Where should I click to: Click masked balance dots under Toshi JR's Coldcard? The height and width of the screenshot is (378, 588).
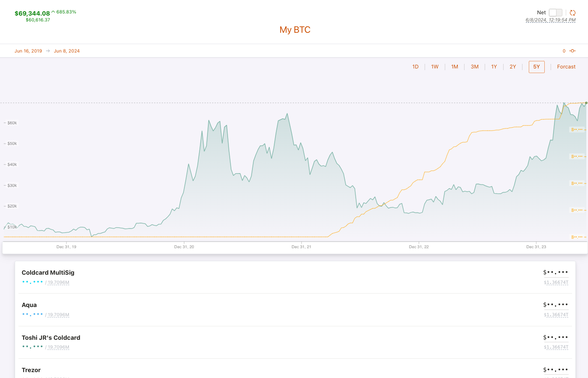click(32, 347)
